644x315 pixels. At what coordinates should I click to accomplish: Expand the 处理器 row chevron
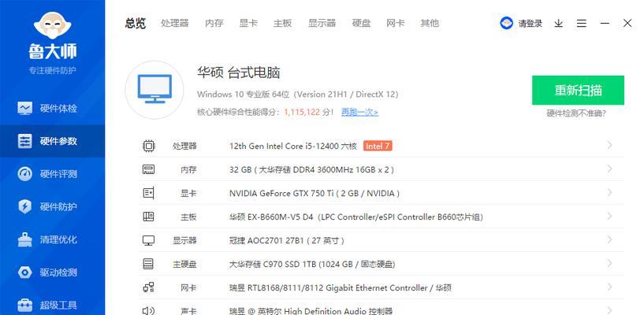click(x=609, y=145)
